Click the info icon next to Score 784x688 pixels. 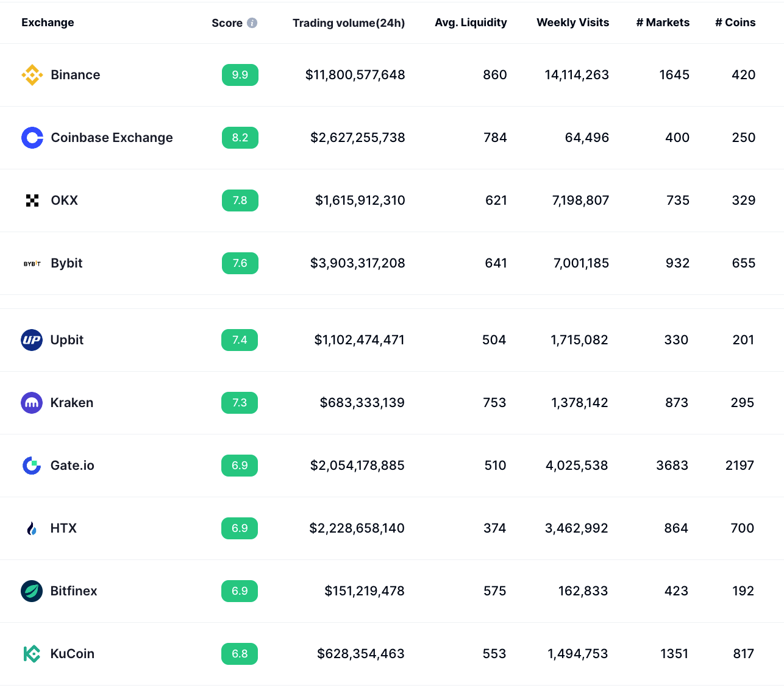tap(254, 23)
